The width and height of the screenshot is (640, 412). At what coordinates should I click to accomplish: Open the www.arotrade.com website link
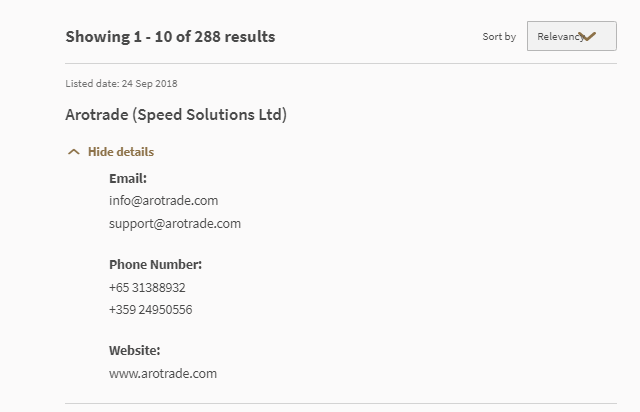(163, 373)
